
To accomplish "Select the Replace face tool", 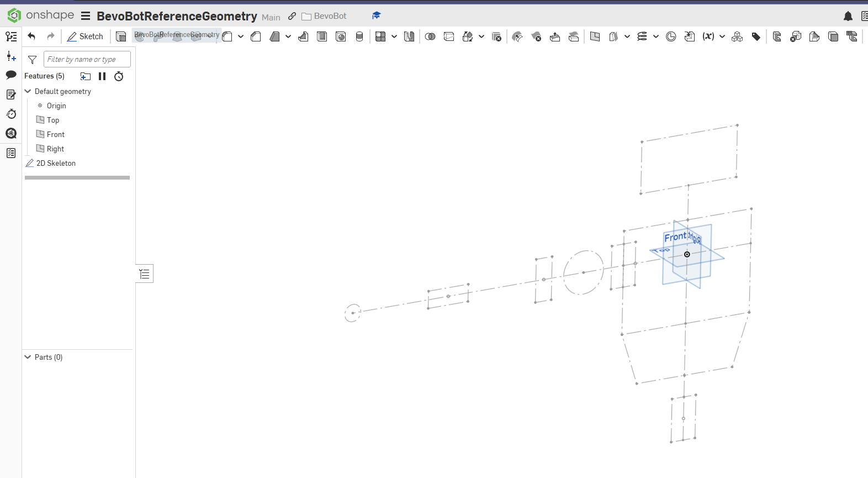I will [x=574, y=36].
